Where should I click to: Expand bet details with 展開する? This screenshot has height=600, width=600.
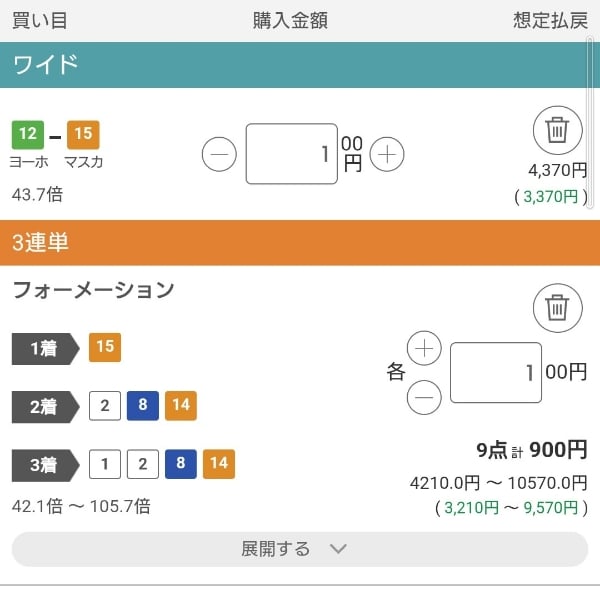[299, 549]
